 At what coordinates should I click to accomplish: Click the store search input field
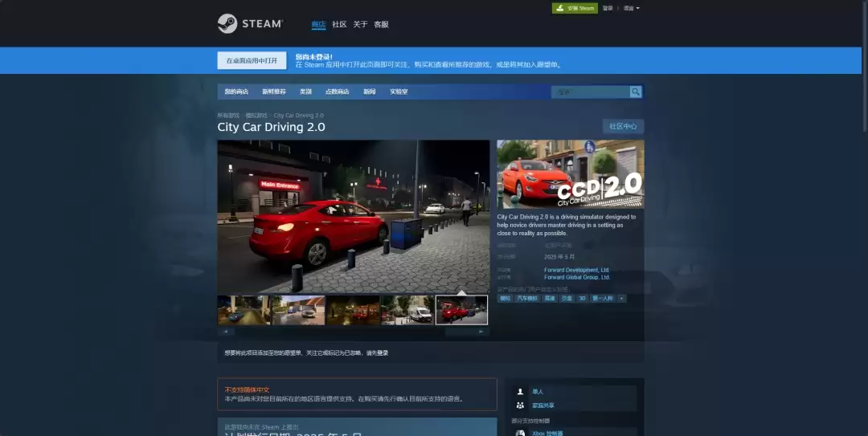(590, 92)
